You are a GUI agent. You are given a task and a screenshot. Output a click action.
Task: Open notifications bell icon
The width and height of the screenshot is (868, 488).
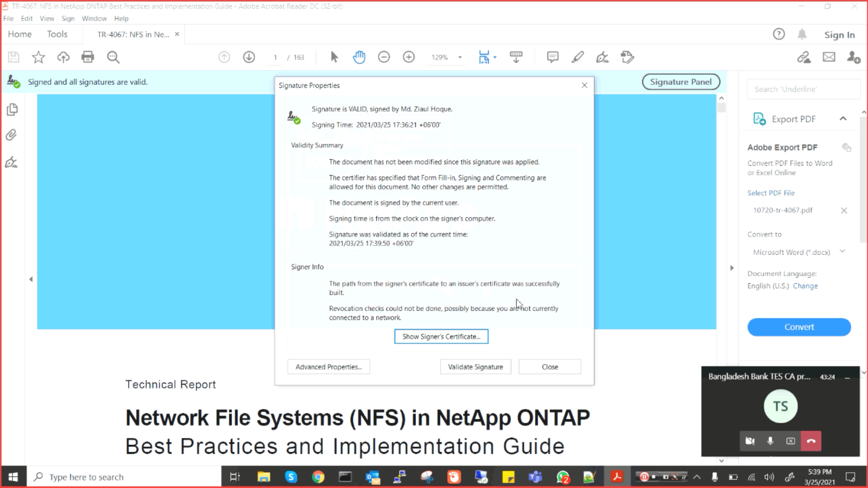(802, 34)
